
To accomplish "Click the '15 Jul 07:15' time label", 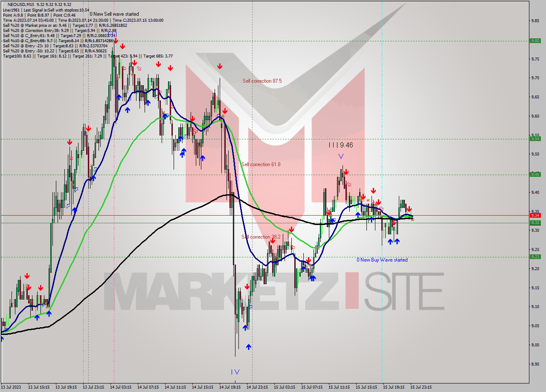I will (311, 387).
